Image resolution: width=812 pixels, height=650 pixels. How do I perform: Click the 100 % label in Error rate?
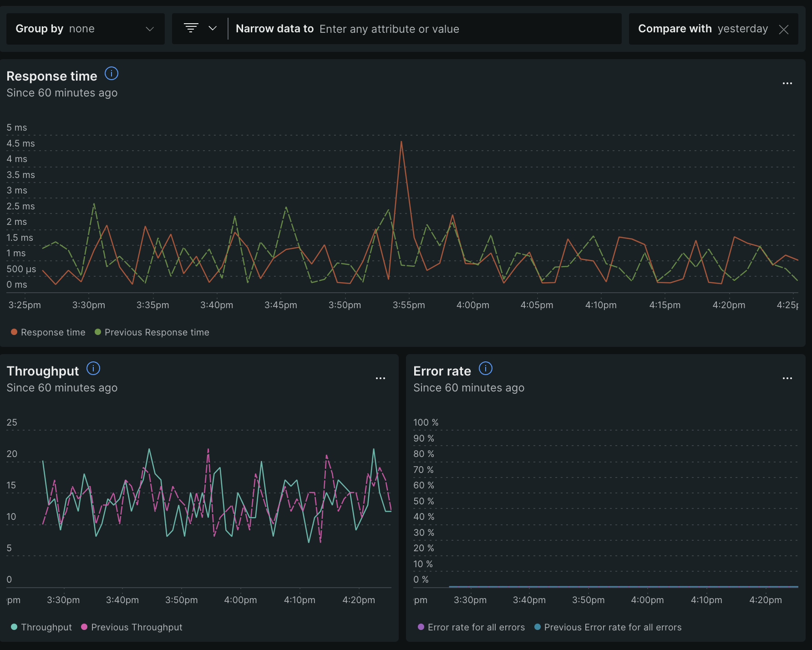pyautogui.click(x=426, y=422)
